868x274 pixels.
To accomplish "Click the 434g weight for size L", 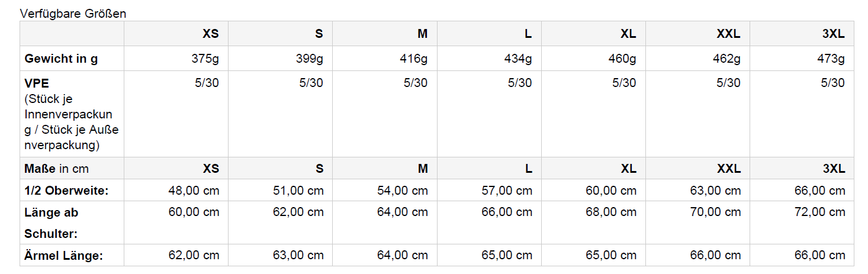I will 517,59.
